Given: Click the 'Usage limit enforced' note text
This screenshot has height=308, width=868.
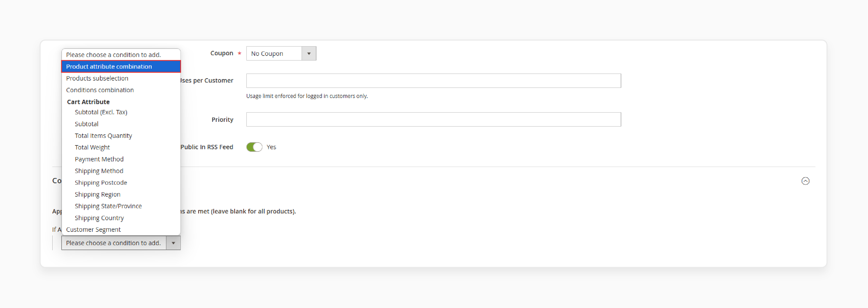Looking at the screenshot, I should tap(307, 96).
